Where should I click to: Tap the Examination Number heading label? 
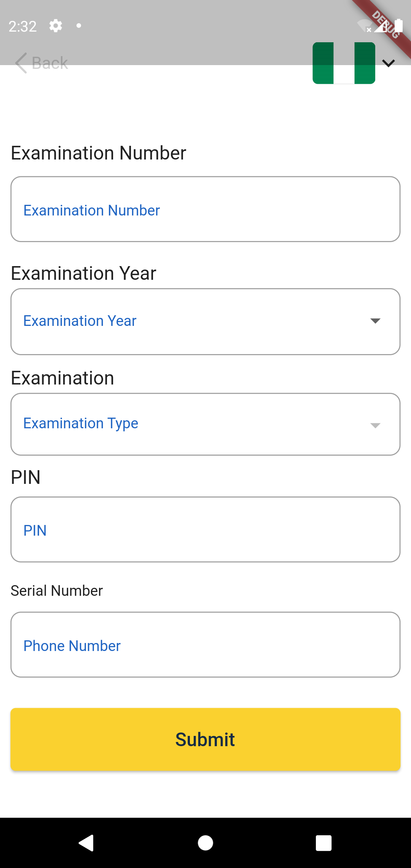tap(99, 153)
